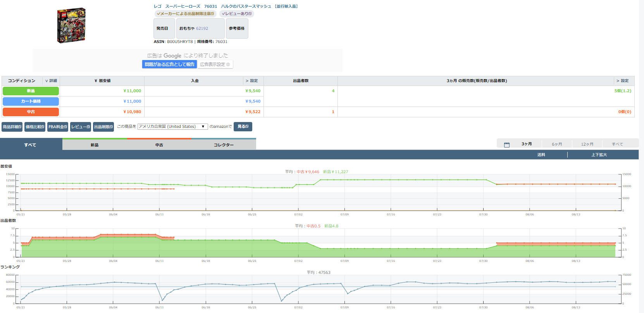644x313 pixels.
Task: Click the ランキング chart title
Action: point(10,267)
